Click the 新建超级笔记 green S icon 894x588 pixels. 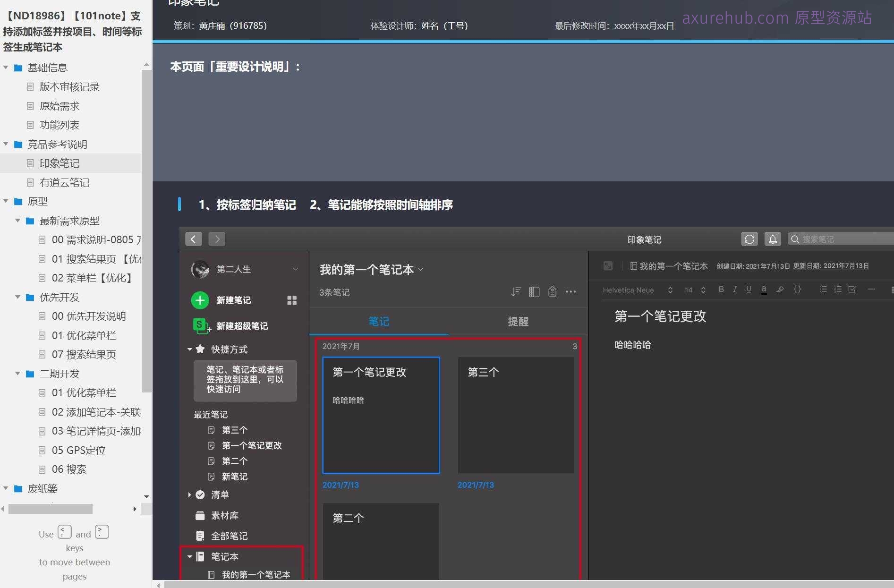point(201,326)
